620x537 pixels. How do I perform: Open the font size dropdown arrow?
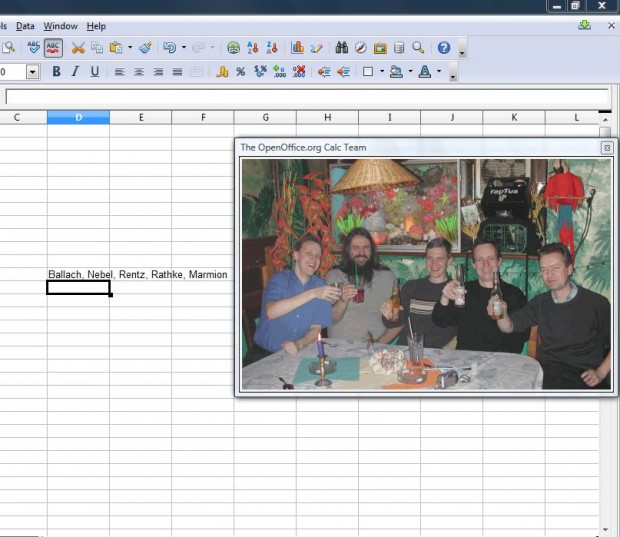click(33, 72)
